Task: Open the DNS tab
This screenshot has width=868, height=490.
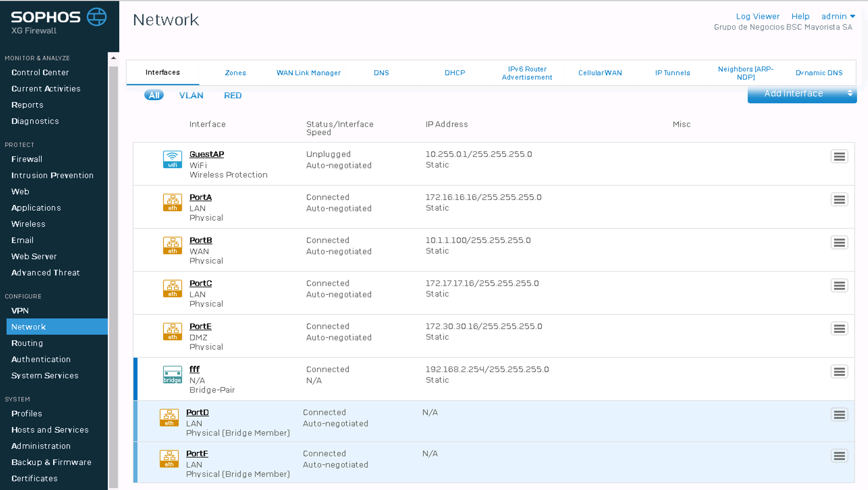Action: [x=381, y=73]
